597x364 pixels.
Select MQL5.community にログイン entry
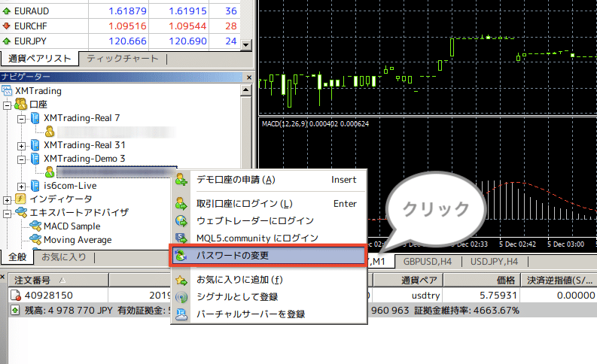pos(269,238)
